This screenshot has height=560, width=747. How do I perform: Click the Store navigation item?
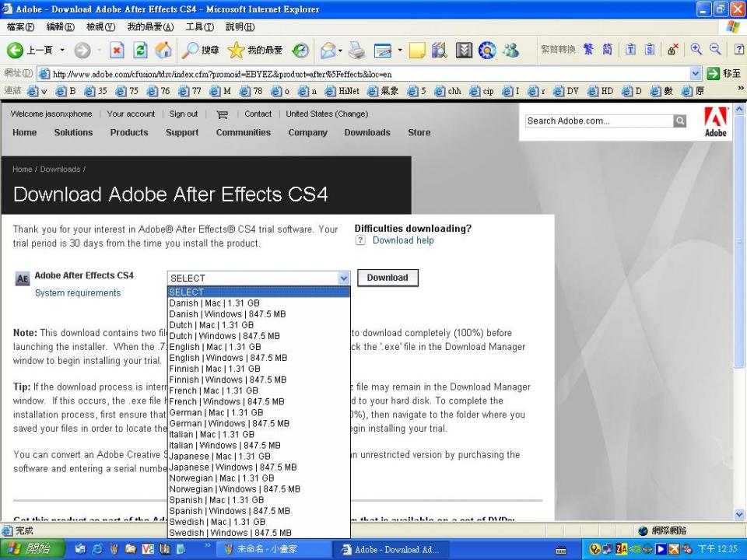coord(419,132)
